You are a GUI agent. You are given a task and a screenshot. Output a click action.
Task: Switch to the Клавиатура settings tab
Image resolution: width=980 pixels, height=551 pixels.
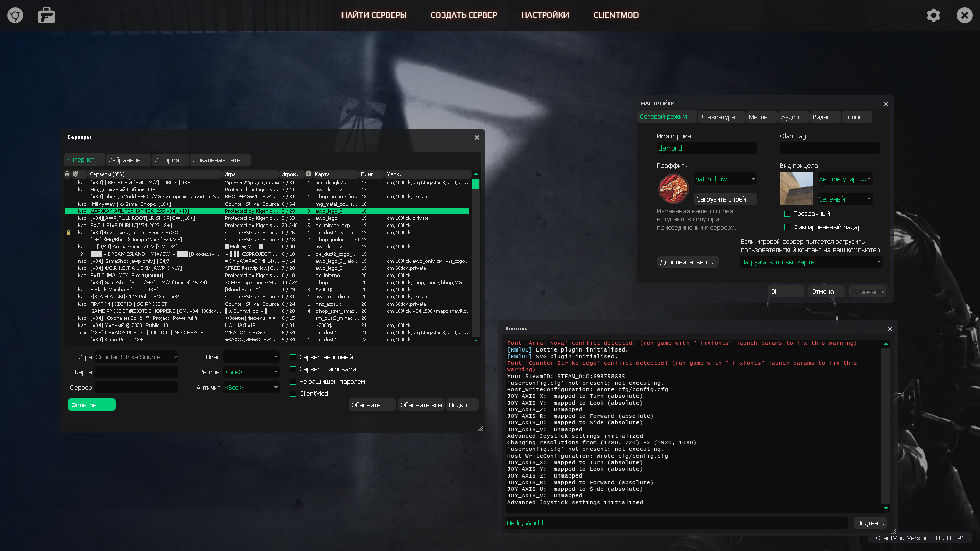721,117
